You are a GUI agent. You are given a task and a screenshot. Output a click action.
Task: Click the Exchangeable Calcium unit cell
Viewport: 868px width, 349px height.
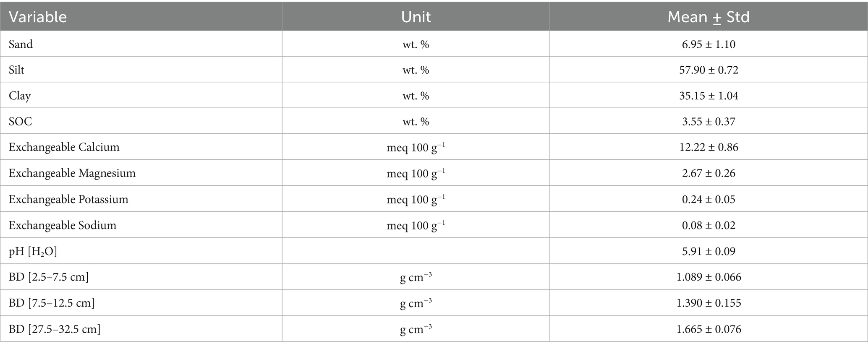[416, 147]
